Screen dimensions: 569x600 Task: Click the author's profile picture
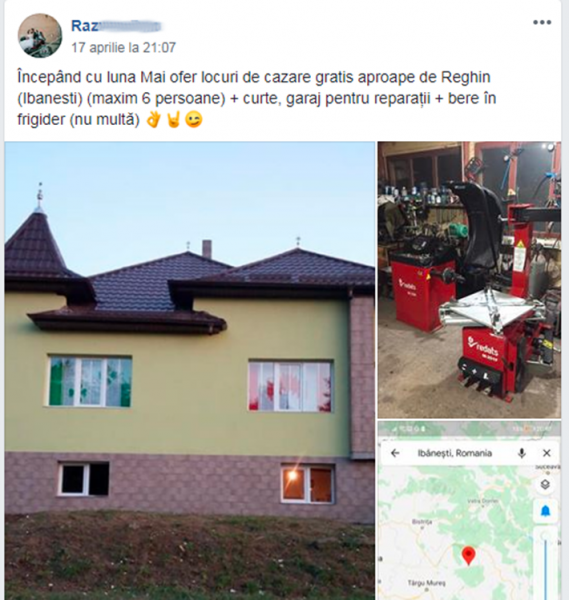pos(40,36)
